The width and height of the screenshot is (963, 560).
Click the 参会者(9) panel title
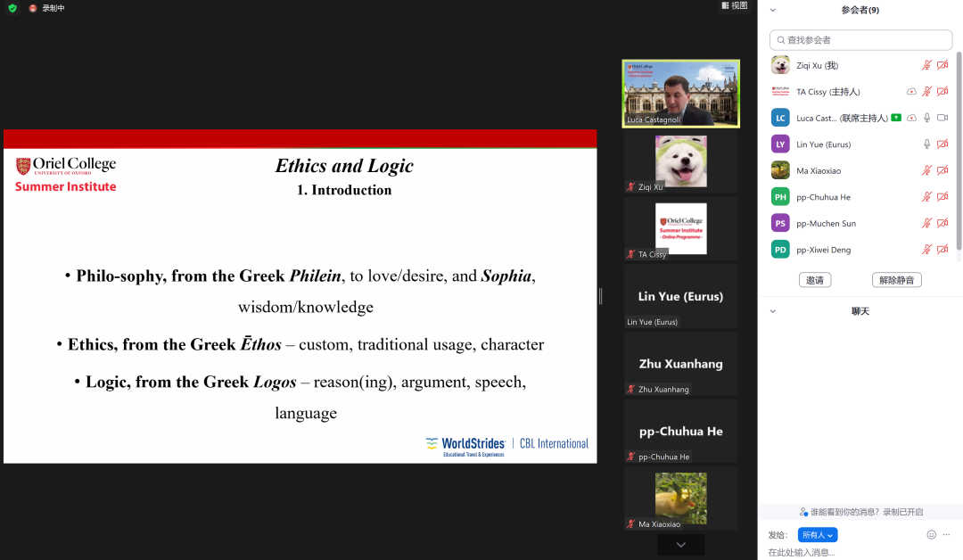coord(860,10)
